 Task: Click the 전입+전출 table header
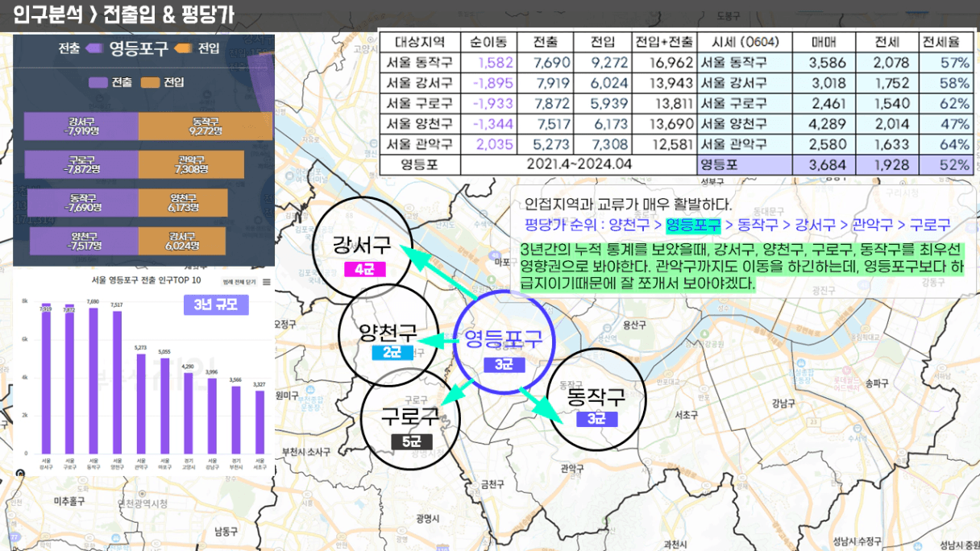663,42
